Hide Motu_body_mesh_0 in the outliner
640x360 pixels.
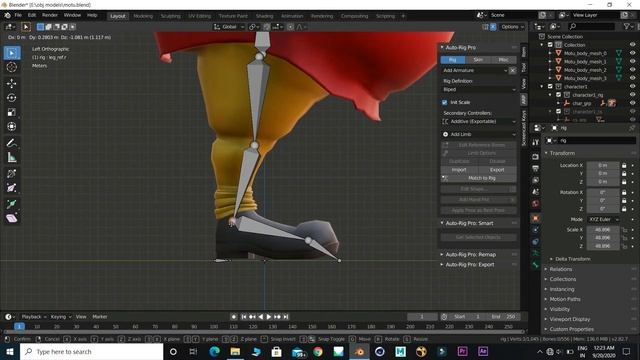pyautogui.click(x=632, y=53)
